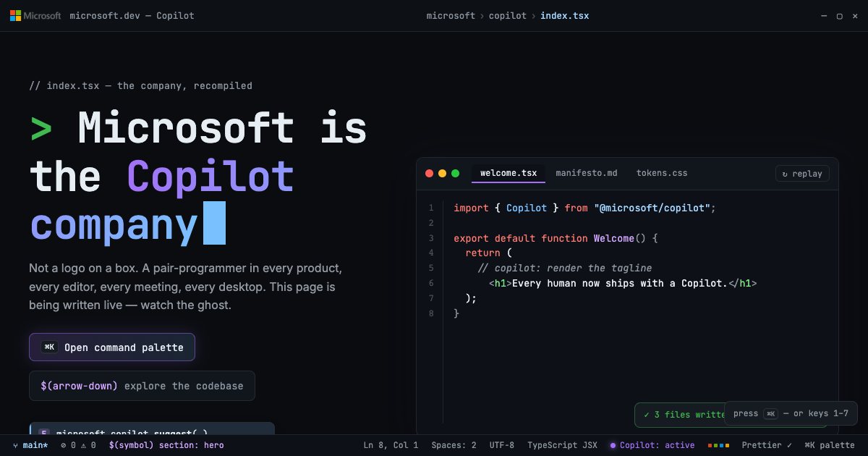
Task: Click the h1 Every human now ships line
Action: (x=622, y=283)
